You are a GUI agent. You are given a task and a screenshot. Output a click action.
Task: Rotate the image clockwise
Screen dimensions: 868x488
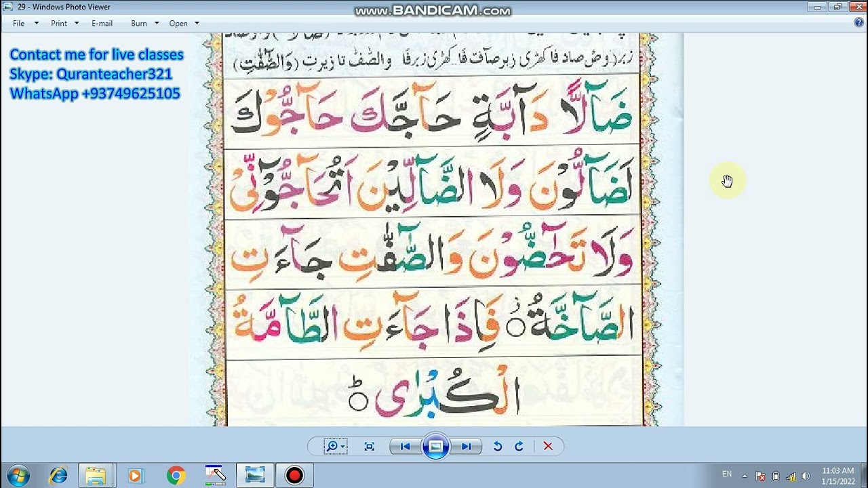coord(519,446)
